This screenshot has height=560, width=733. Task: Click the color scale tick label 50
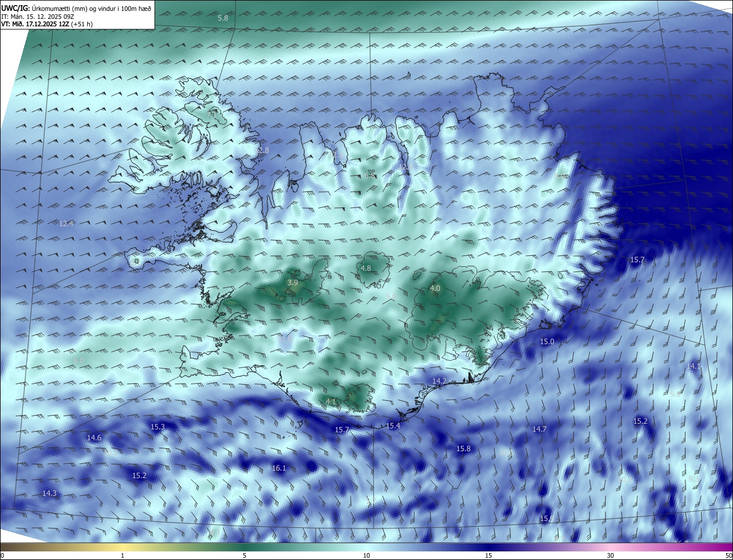[728, 555]
